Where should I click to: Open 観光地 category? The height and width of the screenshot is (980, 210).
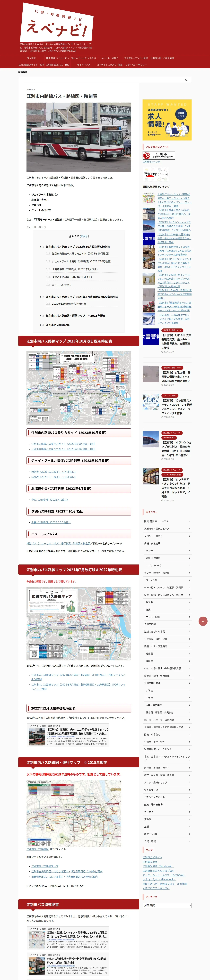pyautogui.click(x=167, y=602)
